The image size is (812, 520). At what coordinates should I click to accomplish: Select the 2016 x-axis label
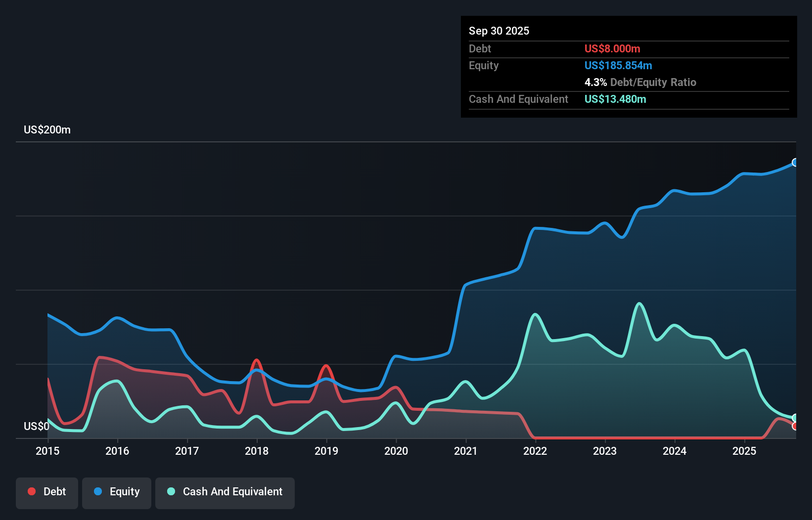[117, 451]
